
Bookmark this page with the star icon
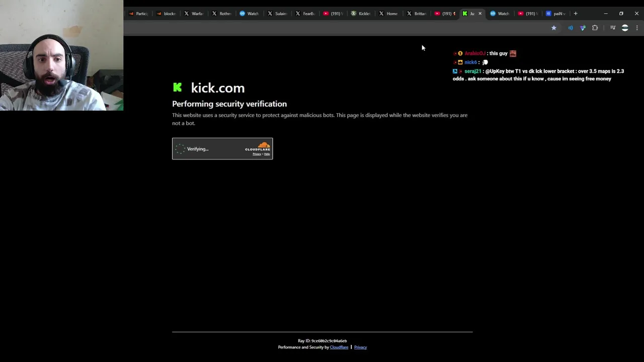click(554, 28)
